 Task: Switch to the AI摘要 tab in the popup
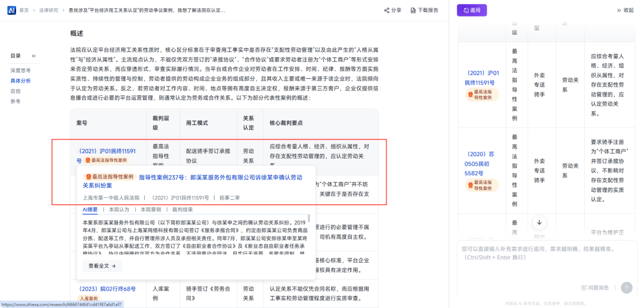click(x=90, y=210)
